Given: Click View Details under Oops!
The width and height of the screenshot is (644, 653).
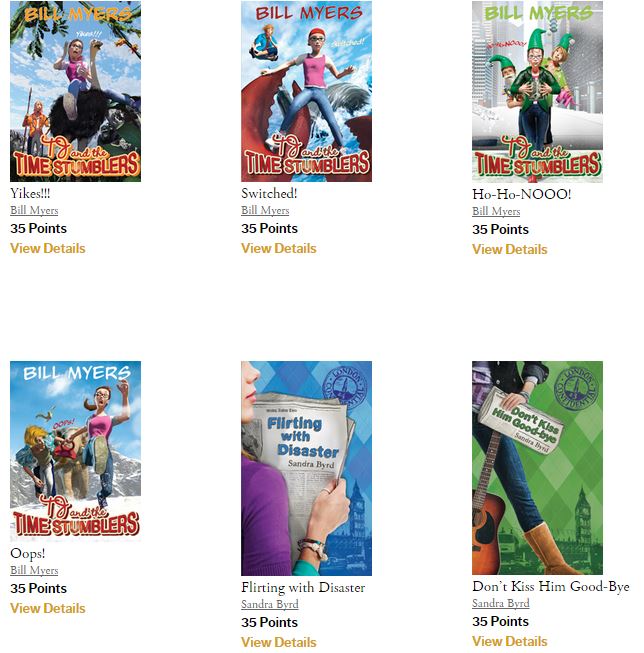Looking at the screenshot, I should pos(48,608).
